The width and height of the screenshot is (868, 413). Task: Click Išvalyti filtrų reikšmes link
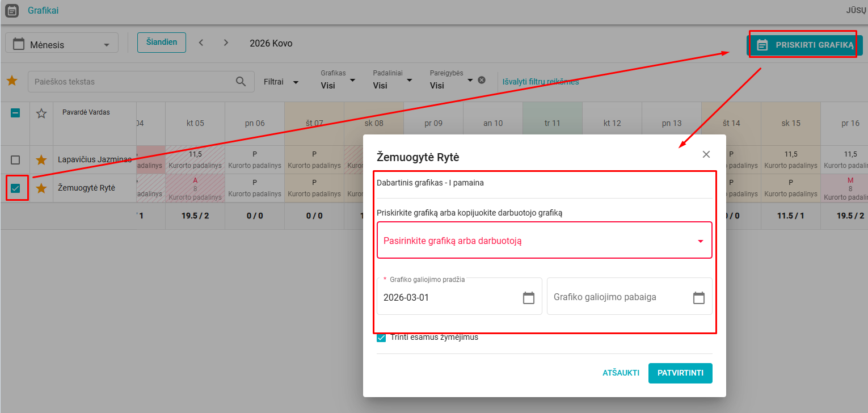pos(541,82)
